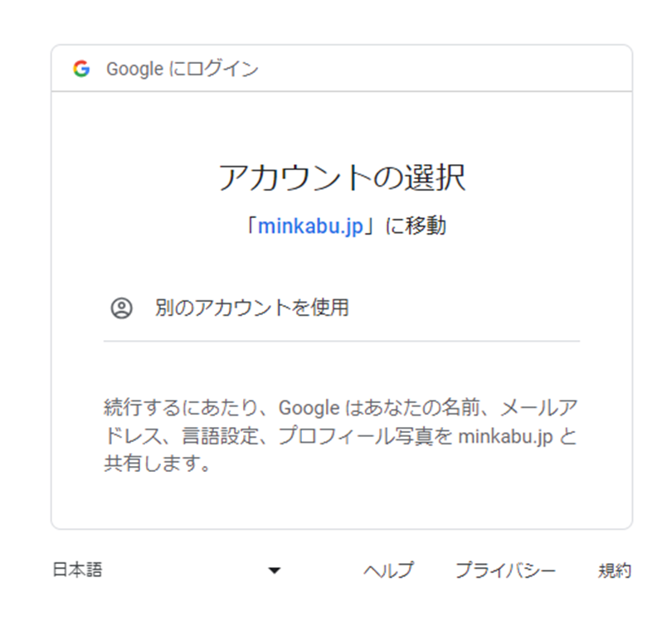Open the 規約 terms link
The image size is (672, 622).
615,571
